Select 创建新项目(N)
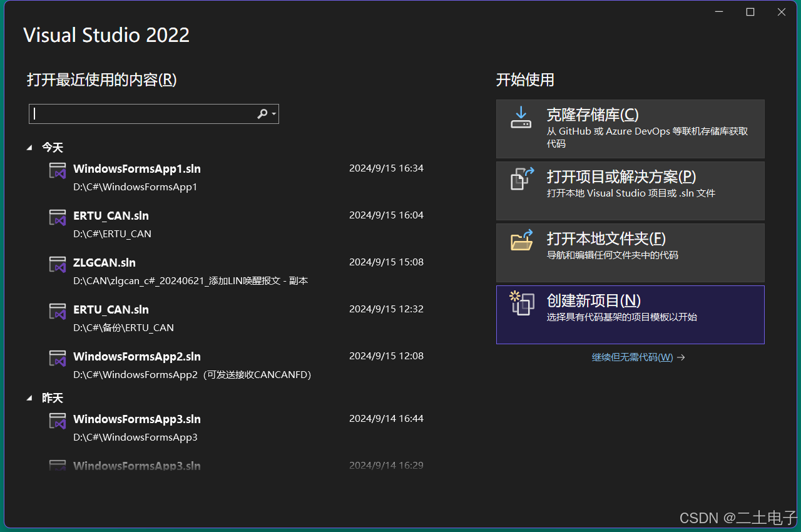 [630, 315]
